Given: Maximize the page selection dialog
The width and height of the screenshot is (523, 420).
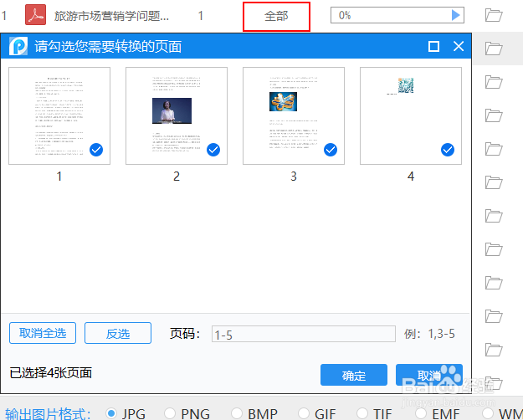Looking at the screenshot, I should click(x=433, y=46).
